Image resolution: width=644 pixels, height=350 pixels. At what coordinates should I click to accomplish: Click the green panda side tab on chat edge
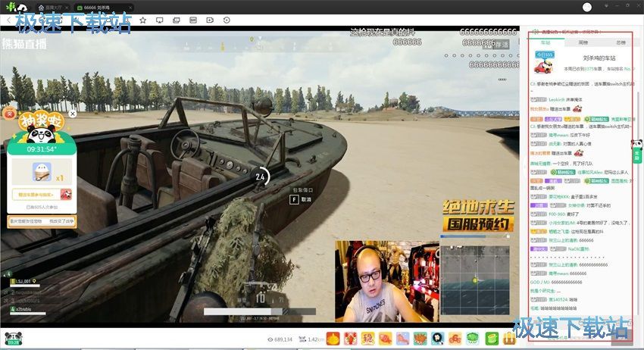tap(637, 152)
